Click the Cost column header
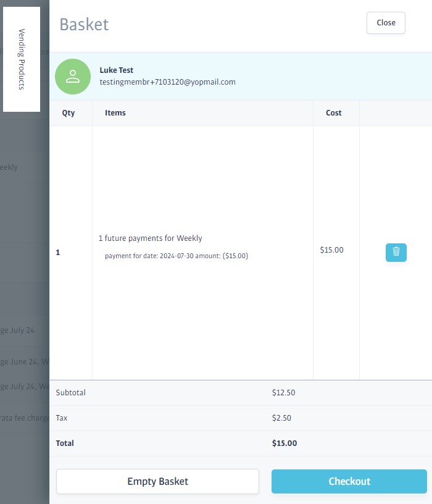 (334, 113)
